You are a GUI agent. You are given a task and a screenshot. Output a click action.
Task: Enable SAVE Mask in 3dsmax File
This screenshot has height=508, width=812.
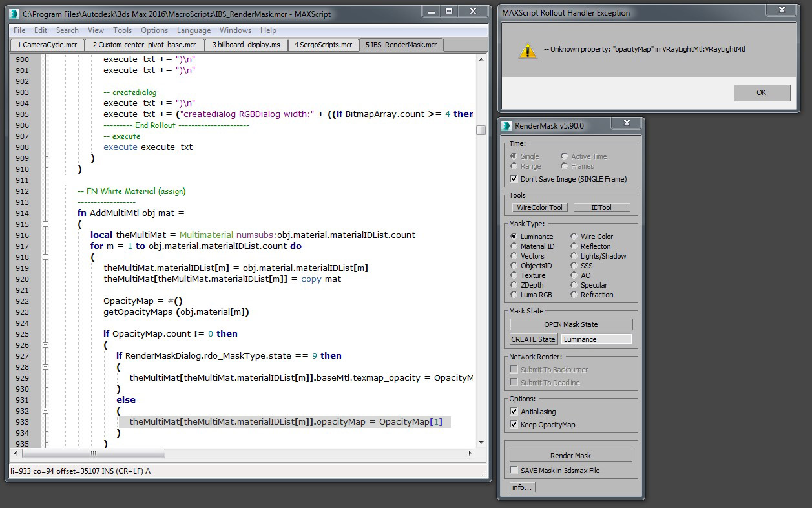[514, 471]
